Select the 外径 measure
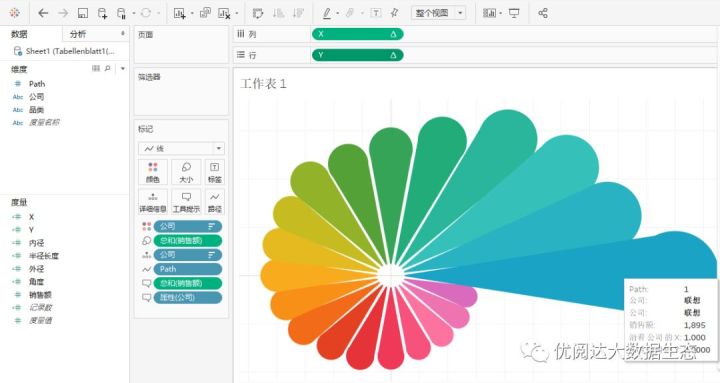Viewport: 720px width, 383px height. click(36, 269)
